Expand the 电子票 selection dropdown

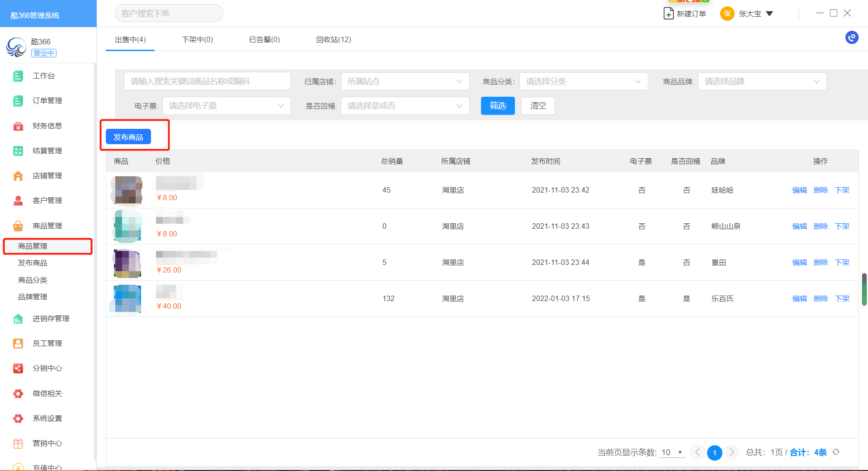point(226,106)
